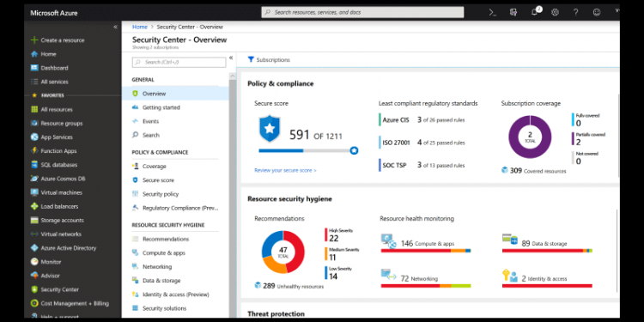Open the notifications bell icon
644x322 pixels.
click(x=535, y=12)
